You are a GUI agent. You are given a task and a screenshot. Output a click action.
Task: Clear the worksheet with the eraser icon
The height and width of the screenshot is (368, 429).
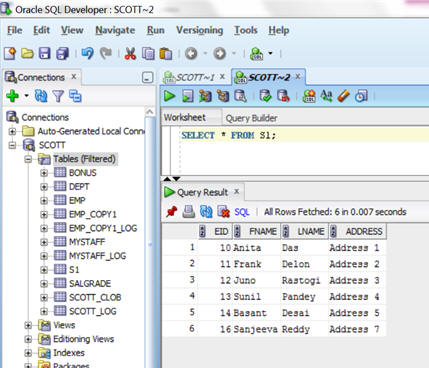tap(344, 96)
